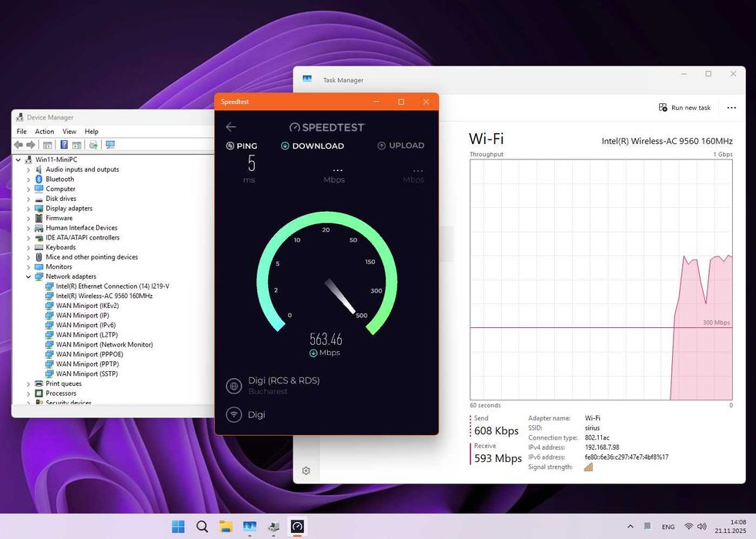
Task: Click the Device Manager taskbar icon
Action: (274, 527)
